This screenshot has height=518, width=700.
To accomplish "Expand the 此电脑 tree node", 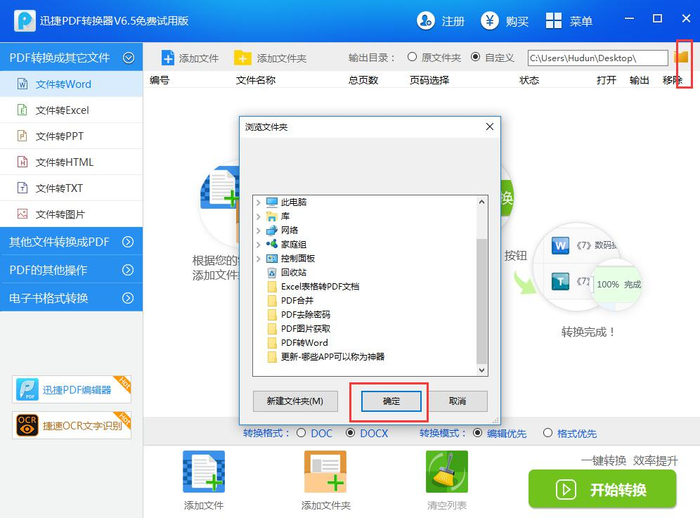I will click(x=258, y=202).
